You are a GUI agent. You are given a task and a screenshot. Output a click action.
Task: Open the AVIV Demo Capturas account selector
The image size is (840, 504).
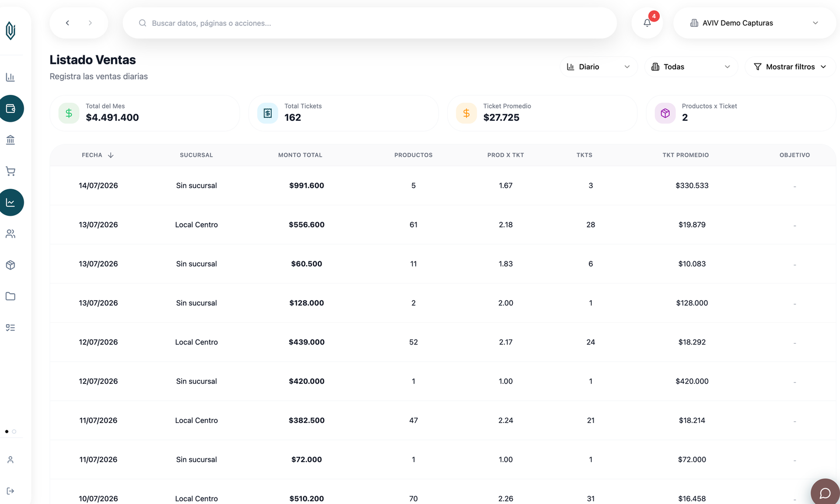point(754,23)
